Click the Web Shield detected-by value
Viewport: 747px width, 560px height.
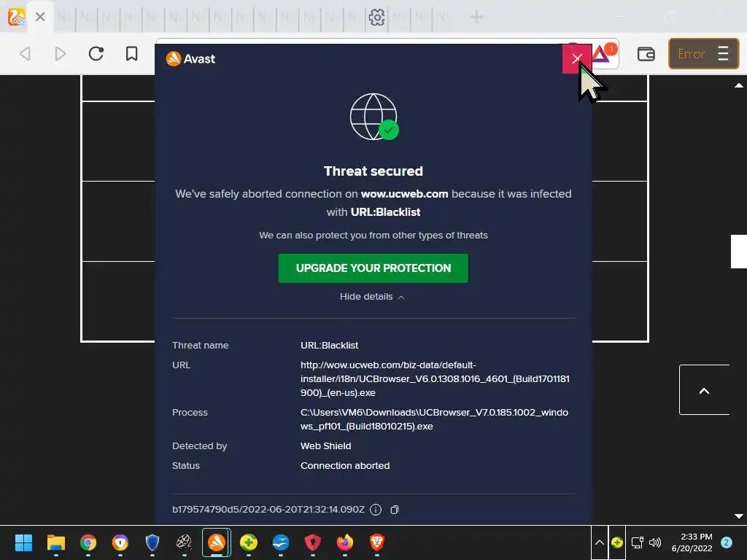[x=326, y=446]
